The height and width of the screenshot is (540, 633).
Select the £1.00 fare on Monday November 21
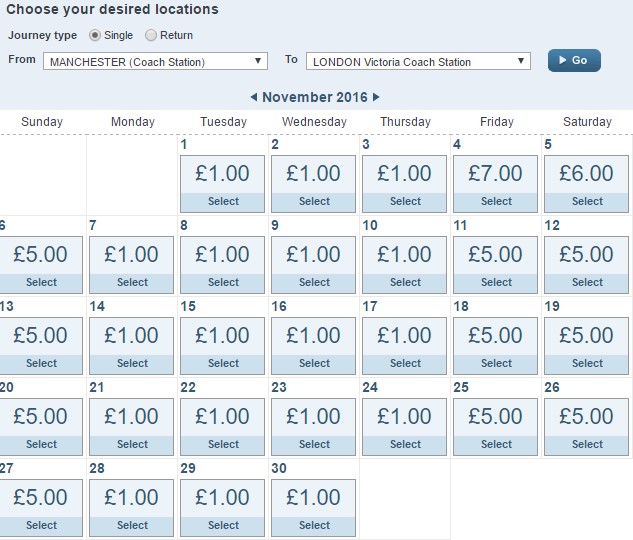click(x=131, y=427)
